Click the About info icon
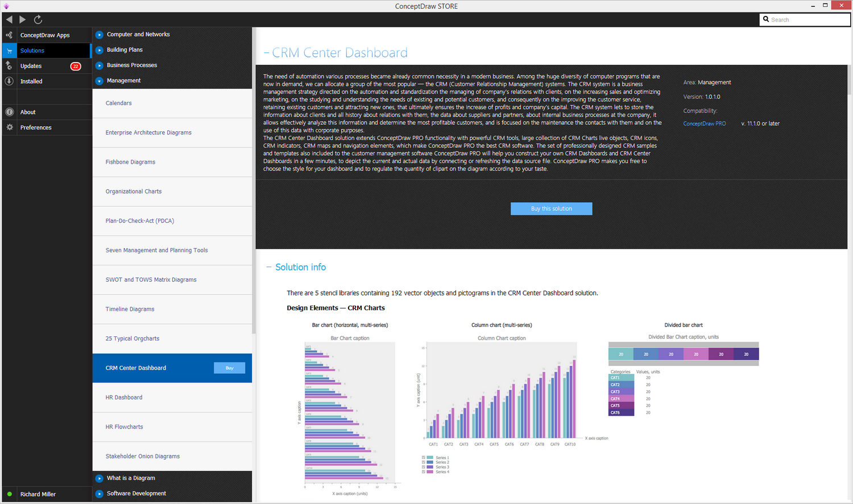Viewport: 853px width, 504px height. (x=9, y=112)
